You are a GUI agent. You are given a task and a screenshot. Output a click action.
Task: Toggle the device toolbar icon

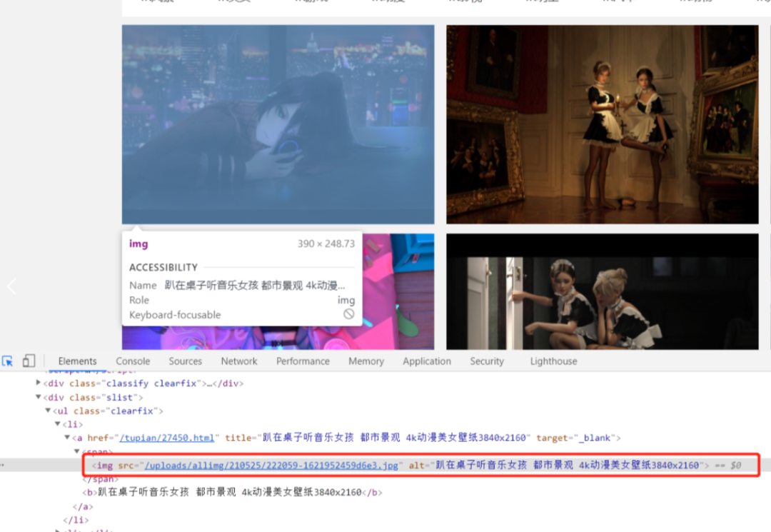[29, 361]
